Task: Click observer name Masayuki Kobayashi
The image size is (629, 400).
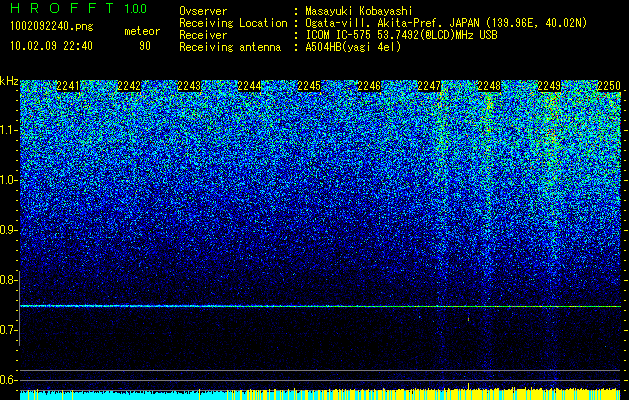Action: pyautogui.click(x=359, y=11)
